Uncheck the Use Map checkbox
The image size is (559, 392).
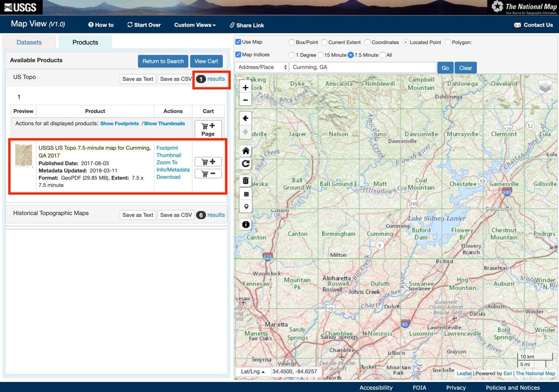238,42
